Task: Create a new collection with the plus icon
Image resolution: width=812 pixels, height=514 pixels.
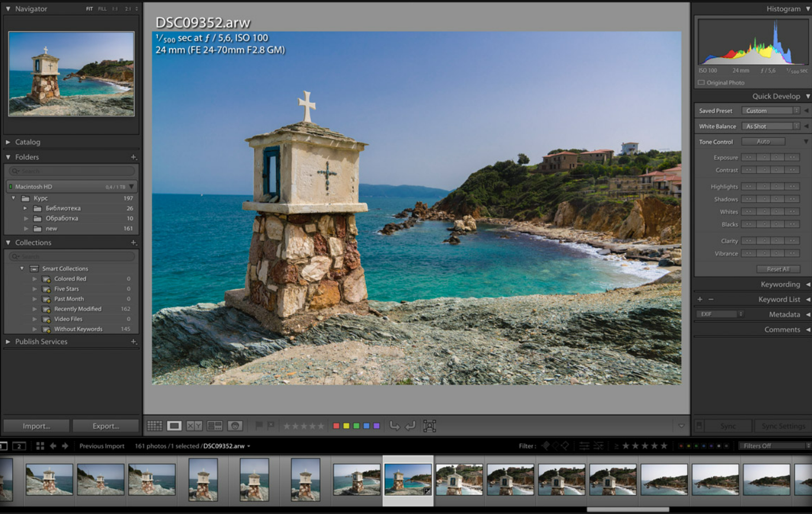Action: (x=133, y=243)
